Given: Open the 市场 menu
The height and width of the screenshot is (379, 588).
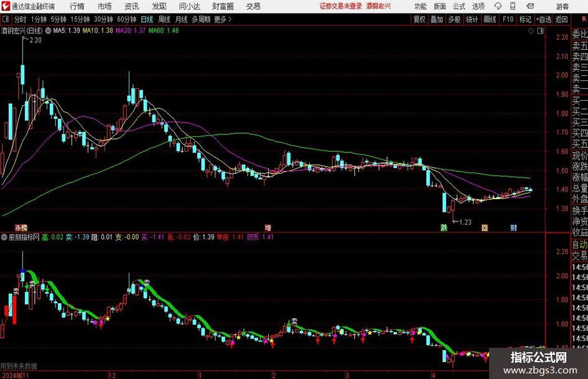Looking at the screenshot, I should (x=105, y=6).
